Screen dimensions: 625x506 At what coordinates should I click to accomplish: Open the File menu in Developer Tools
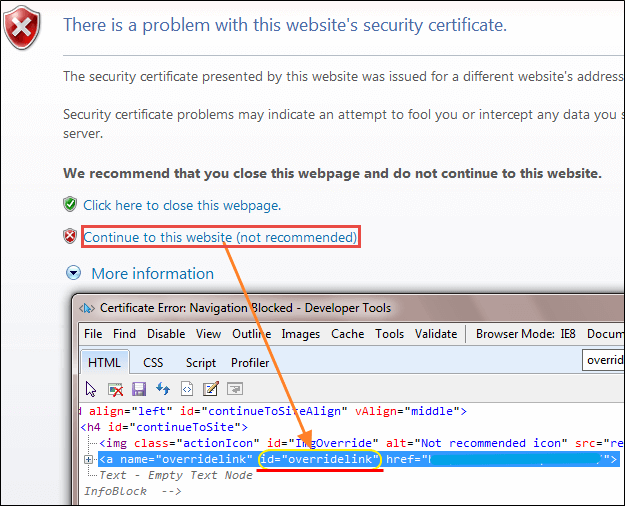pyautogui.click(x=93, y=334)
